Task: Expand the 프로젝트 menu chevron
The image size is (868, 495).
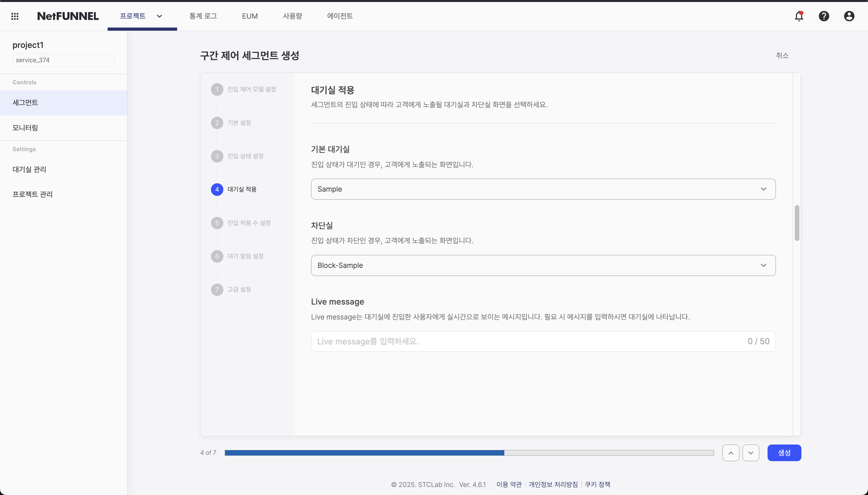Action: tap(160, 16)
